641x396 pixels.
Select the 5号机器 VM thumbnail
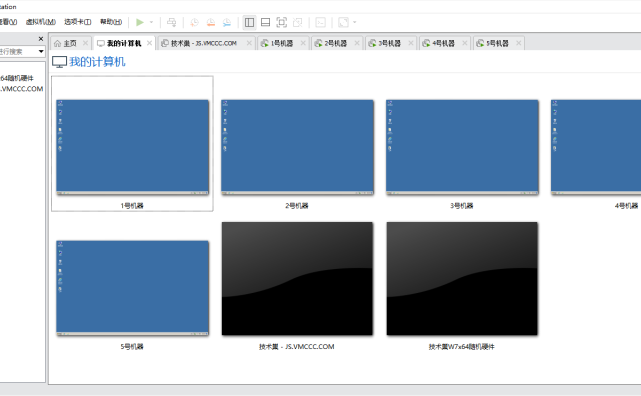132,288
